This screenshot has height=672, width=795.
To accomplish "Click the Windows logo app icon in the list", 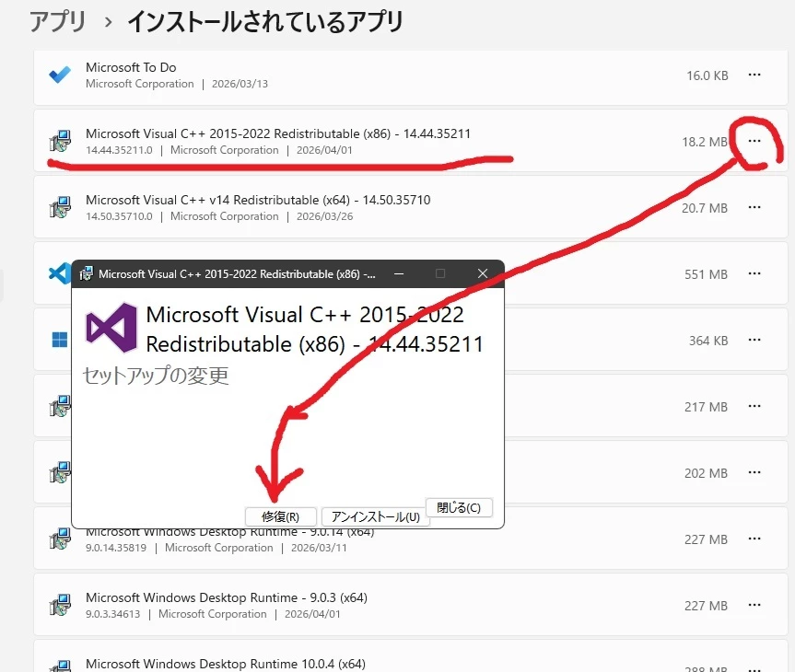I will click(60, 340).
